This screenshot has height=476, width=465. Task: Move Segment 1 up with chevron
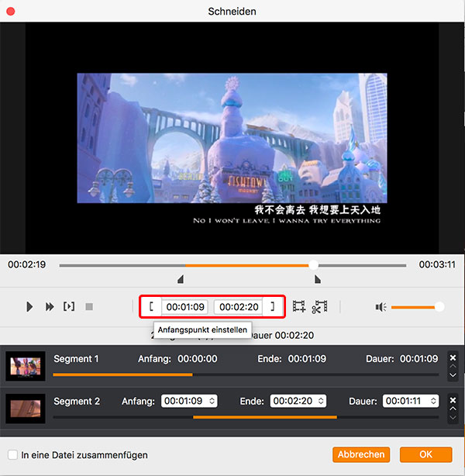pos(453,366)
